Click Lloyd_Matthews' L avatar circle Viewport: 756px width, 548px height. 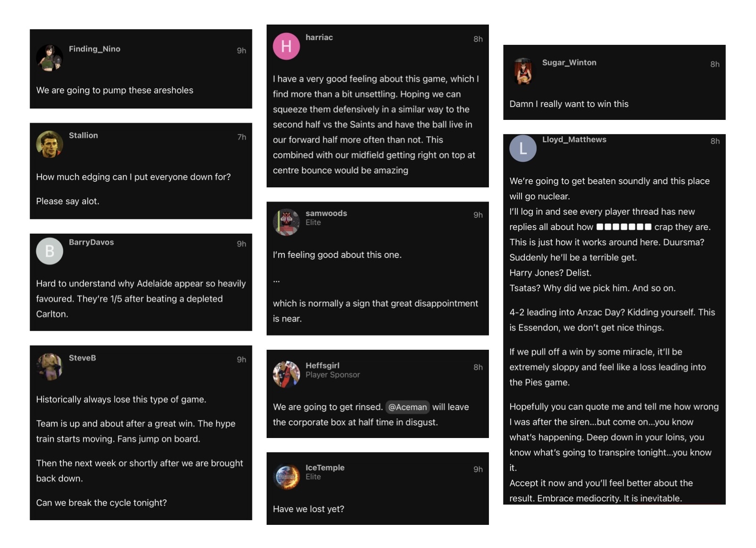(523, 149)
